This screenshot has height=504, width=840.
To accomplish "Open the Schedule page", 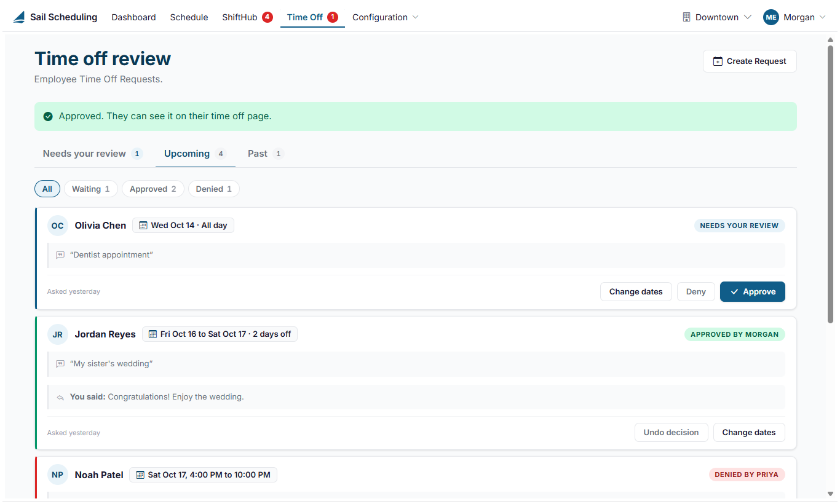I will tap(189, 17).
